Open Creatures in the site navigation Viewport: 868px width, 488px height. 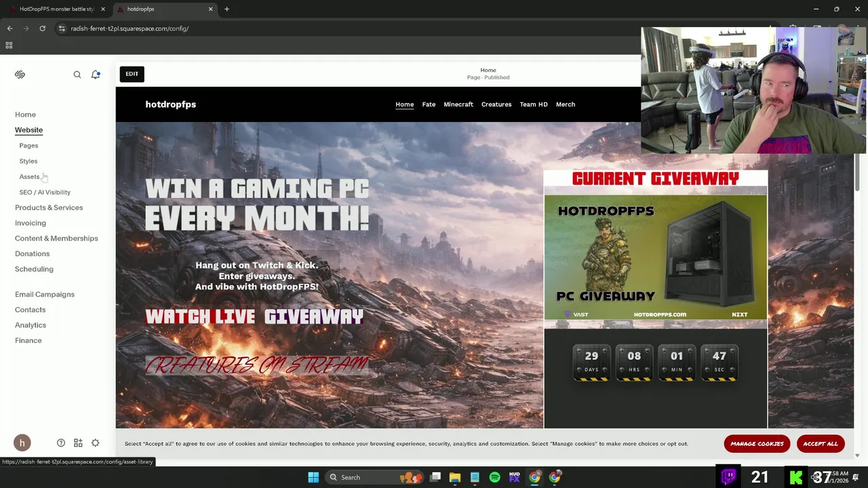pyautogui.click(x=496, y=104)
